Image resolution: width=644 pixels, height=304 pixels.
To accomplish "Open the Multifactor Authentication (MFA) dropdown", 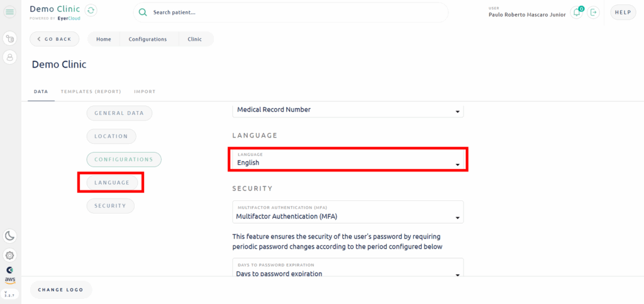I will 348,212.
